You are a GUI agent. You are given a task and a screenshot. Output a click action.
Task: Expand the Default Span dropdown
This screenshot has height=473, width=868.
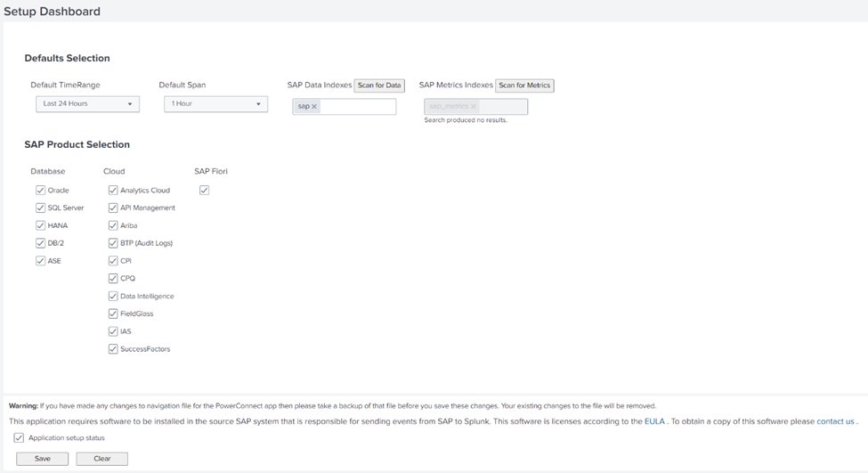215,104
